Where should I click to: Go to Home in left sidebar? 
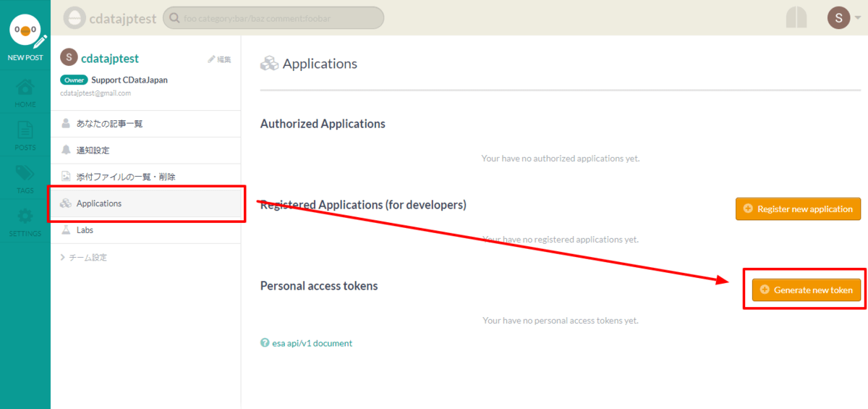coord(25,93)
